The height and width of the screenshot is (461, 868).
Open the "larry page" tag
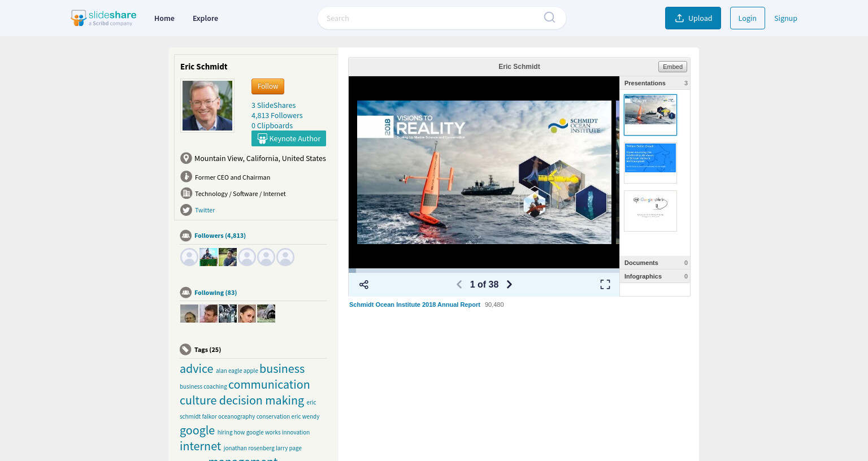click(x=289, y=448)
